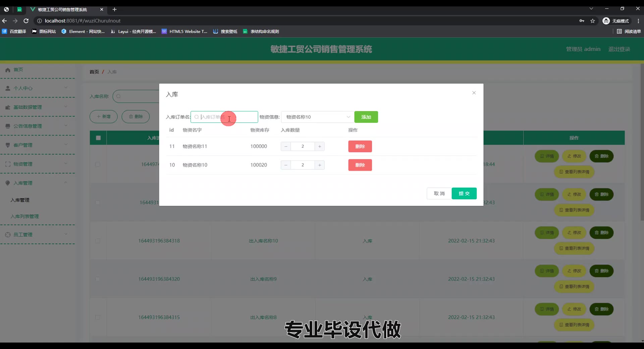Open the 物资信息 dropdown showing 物资名称10

[317, 117]
